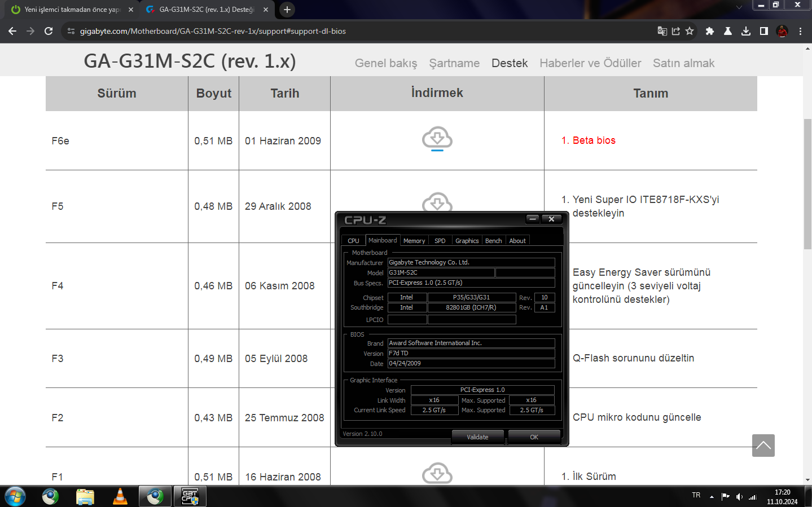Select the CPU-Z taskbar button
Image resolution: width=812 pixels, height=507 pixels.
point(190,496)
